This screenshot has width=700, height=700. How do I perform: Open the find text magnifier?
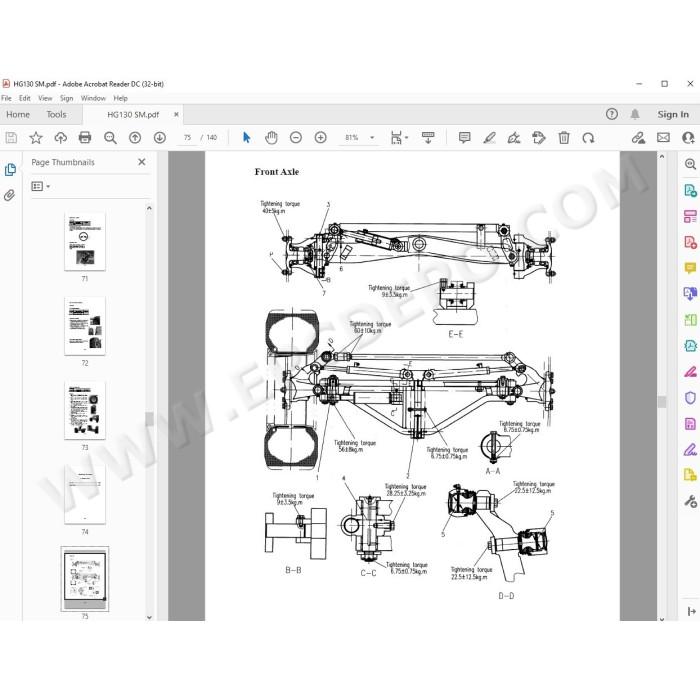pos(110,138)
